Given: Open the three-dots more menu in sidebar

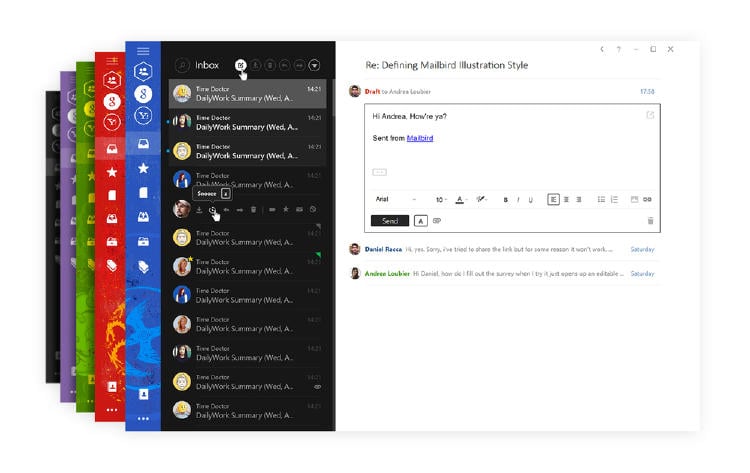Looking at the screenshot, I should pyautogui.click(x=143, y=418).
